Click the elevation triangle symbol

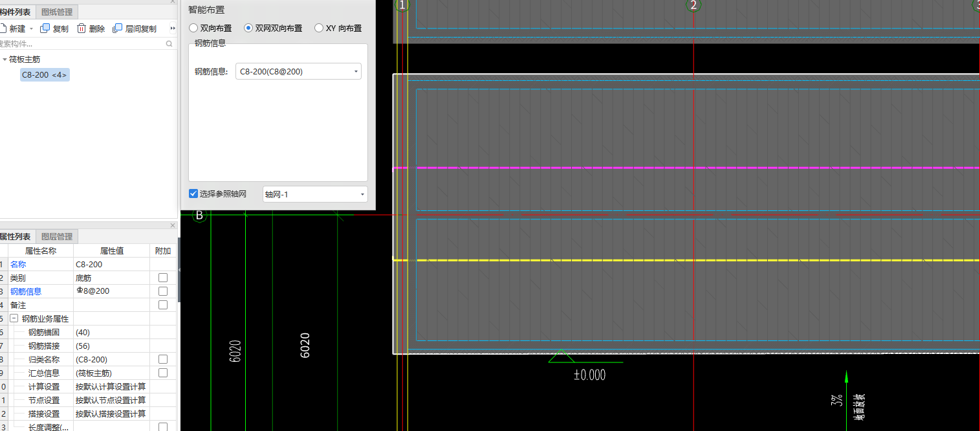[561, 356]
